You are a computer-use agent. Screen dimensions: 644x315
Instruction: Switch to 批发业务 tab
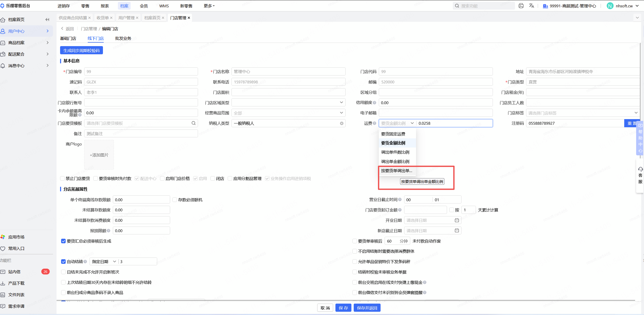(x=123, y=38)
